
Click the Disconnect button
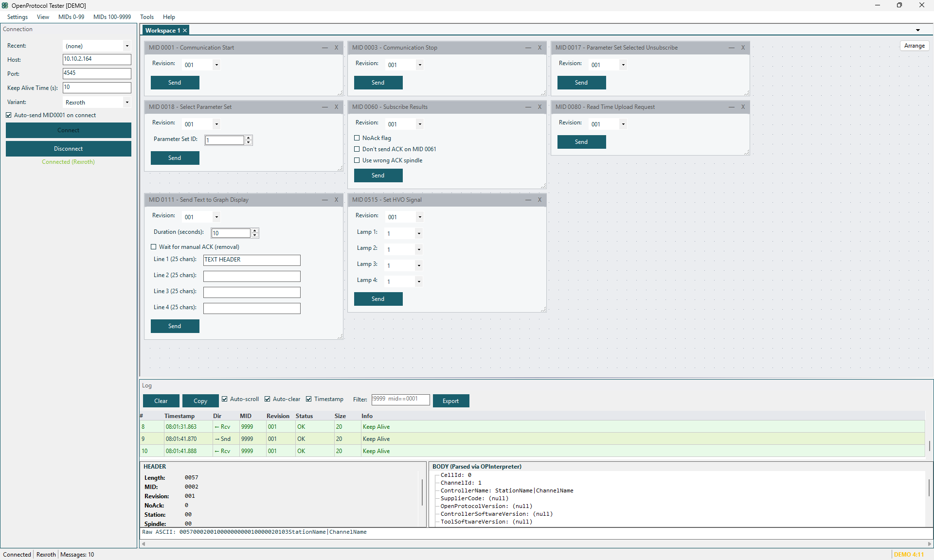click(x=69, y=149)
